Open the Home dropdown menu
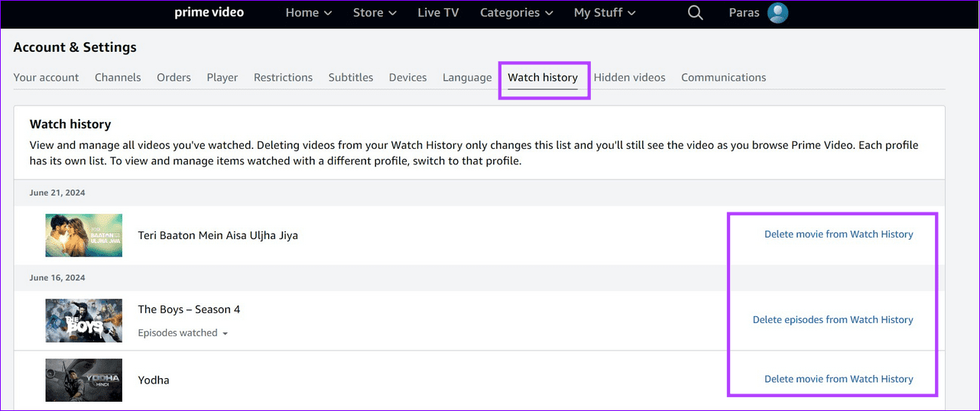Viewport: 980px width, 411px height. [309, 13]
